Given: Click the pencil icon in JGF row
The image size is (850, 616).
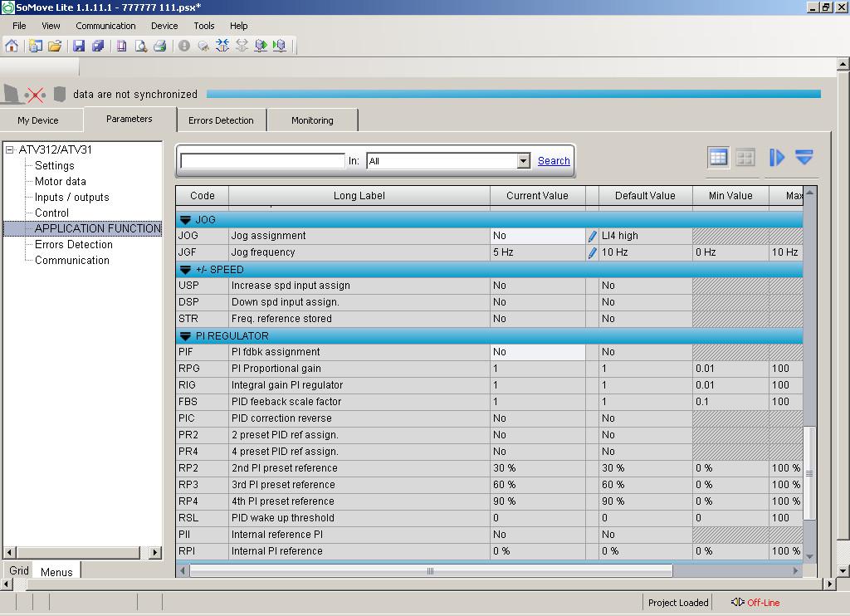Looking at the screenshot, I should pyautogui.click(x=592, y=252).
